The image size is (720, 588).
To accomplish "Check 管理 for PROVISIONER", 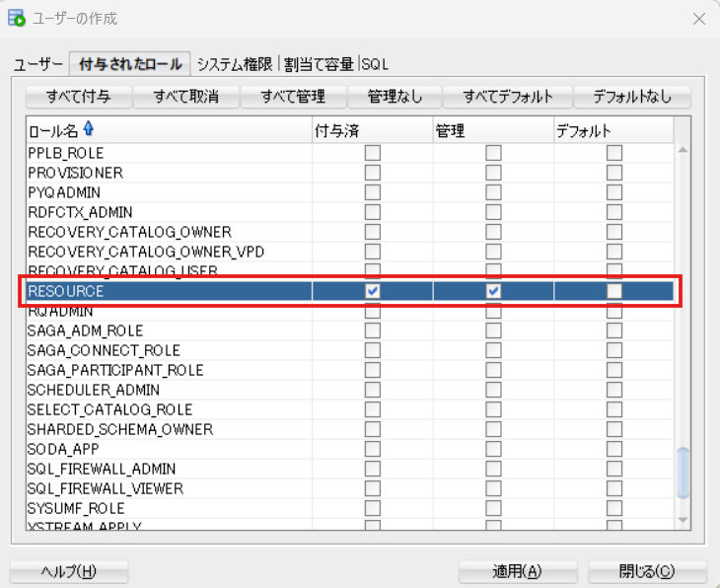I will [x=493, y=173].
